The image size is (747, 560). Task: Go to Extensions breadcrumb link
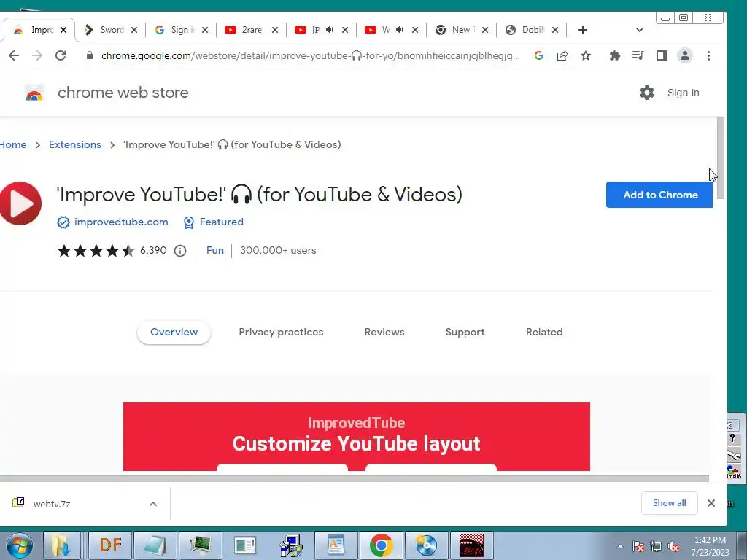pos(75,145)
